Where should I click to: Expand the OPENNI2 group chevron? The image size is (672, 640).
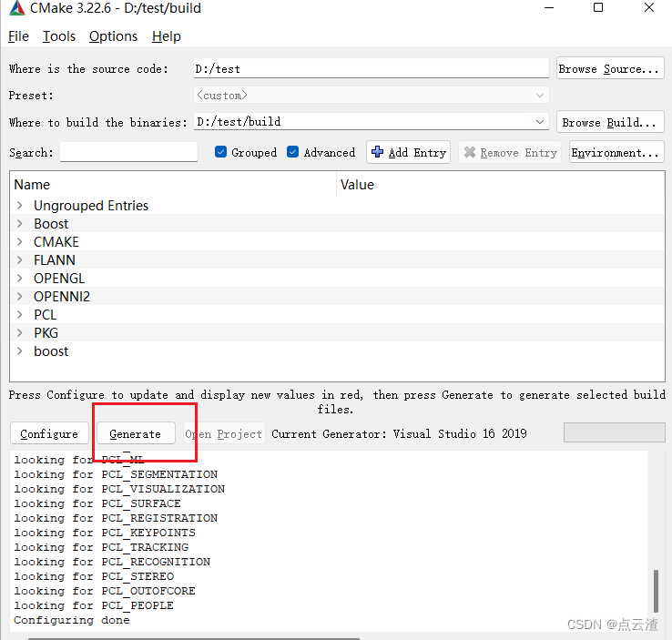point(20,296)
